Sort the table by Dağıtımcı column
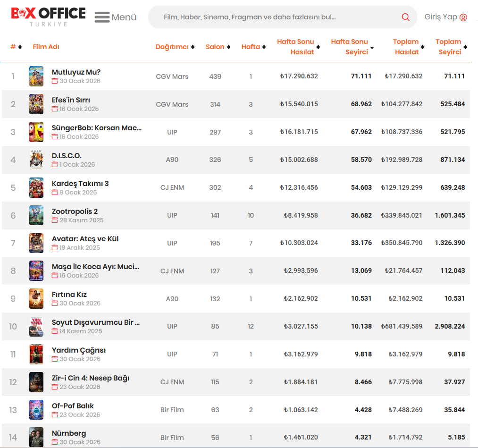This screenshot has width=478, height=448. pyautogui.click(x=175, y=47)
